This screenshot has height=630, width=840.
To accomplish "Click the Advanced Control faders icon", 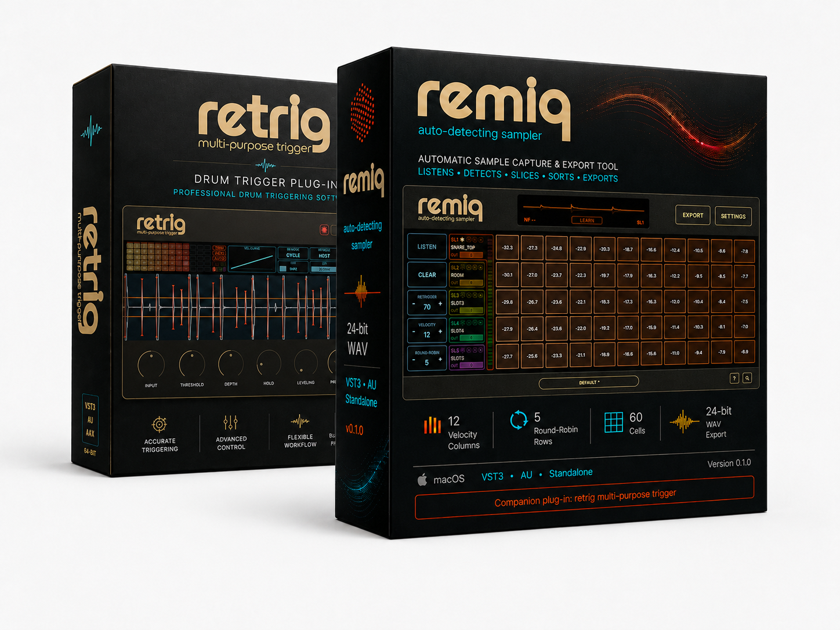I will pyautogui.click(x=230, y=422).
